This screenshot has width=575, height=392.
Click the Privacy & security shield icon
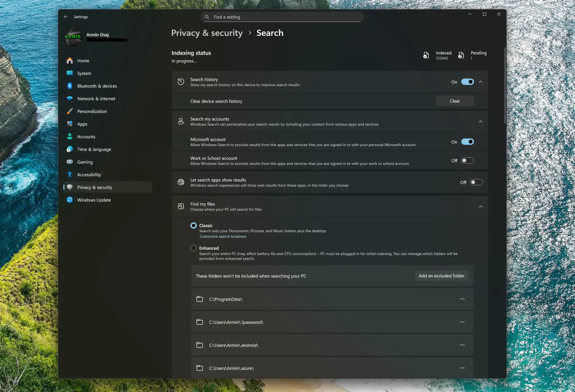coord(70,187)
